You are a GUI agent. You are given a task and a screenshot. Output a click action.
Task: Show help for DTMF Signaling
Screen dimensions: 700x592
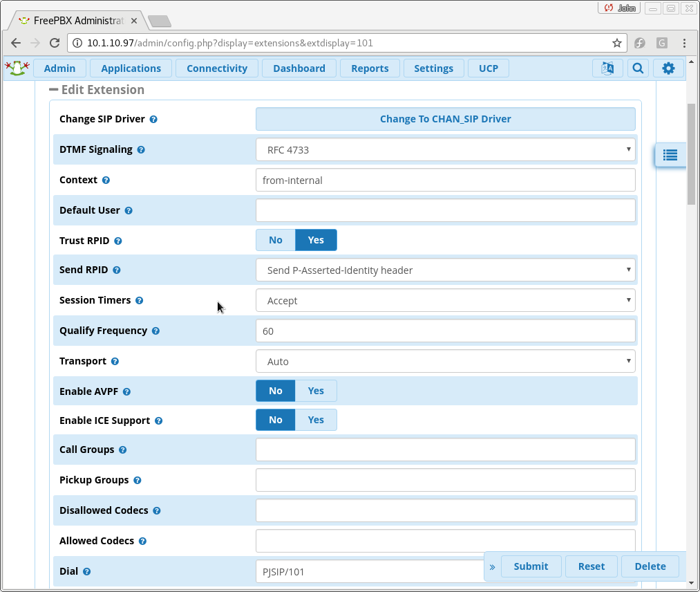[x=141, y=149]
